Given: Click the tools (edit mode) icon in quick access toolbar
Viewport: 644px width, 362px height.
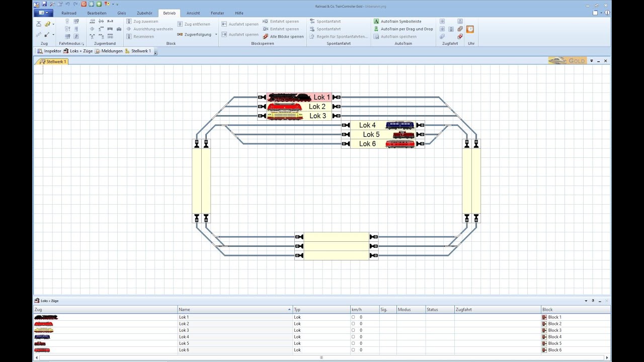Looking at the screenshot, I should (x=52, y=4).
